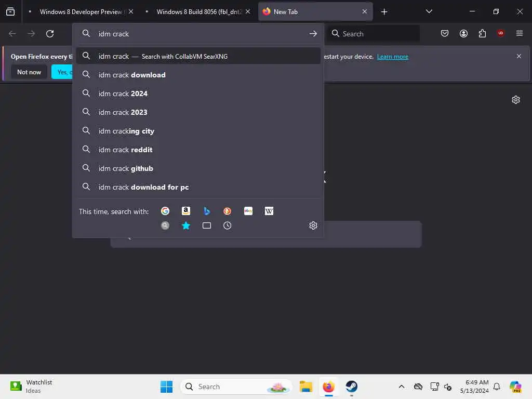The width and height of the screenshot is (532, 399).
Task: Open the Copilot preview icon in taskbar
Action: [515, 387]
